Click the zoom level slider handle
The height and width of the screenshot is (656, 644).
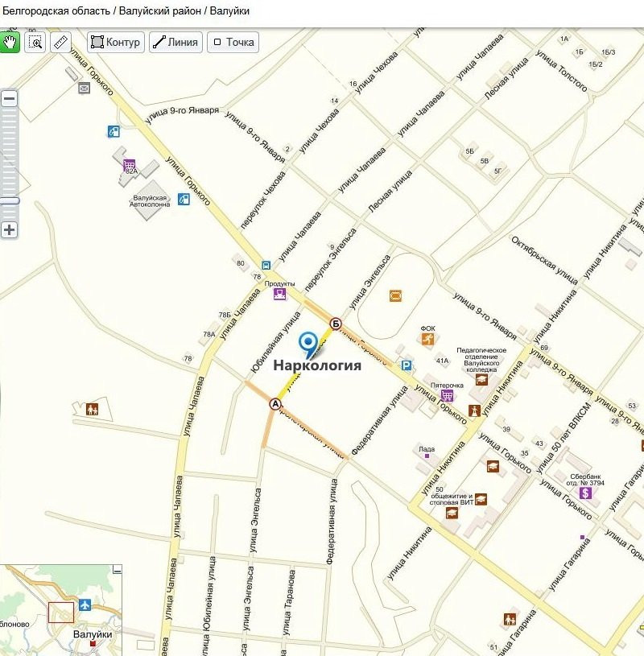[9, 200]
